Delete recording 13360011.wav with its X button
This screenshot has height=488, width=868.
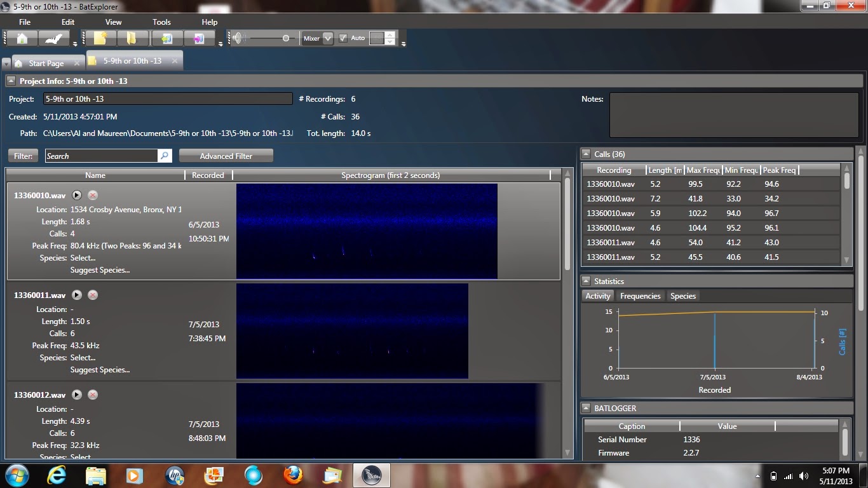92,295
